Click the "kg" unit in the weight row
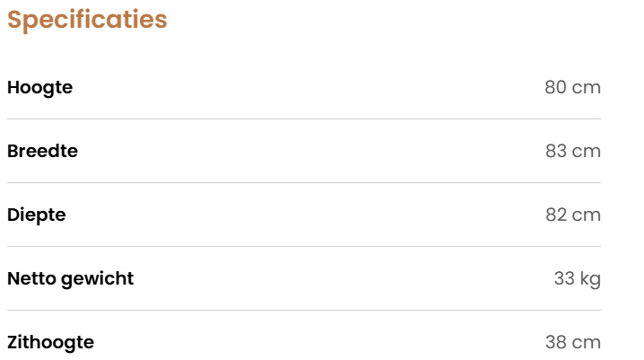The width and height of the screenshot is (644, 360). pyautogui.click(x=590, y=280)
